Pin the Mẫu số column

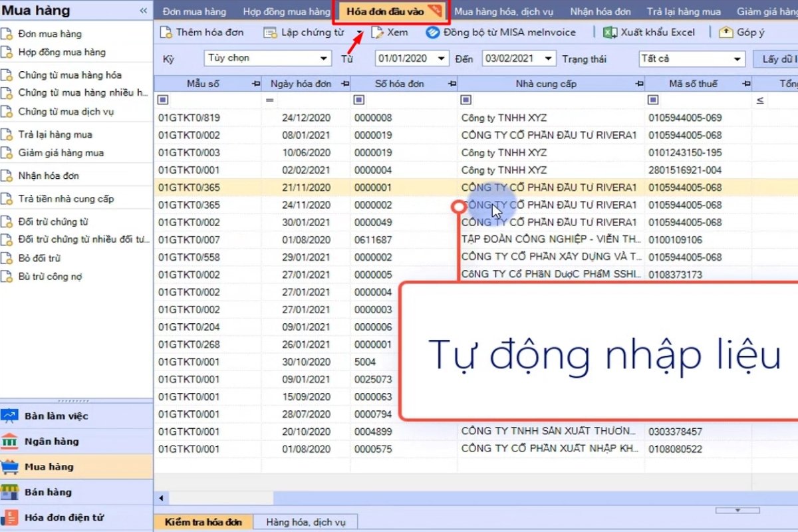[x=256, y=84]
